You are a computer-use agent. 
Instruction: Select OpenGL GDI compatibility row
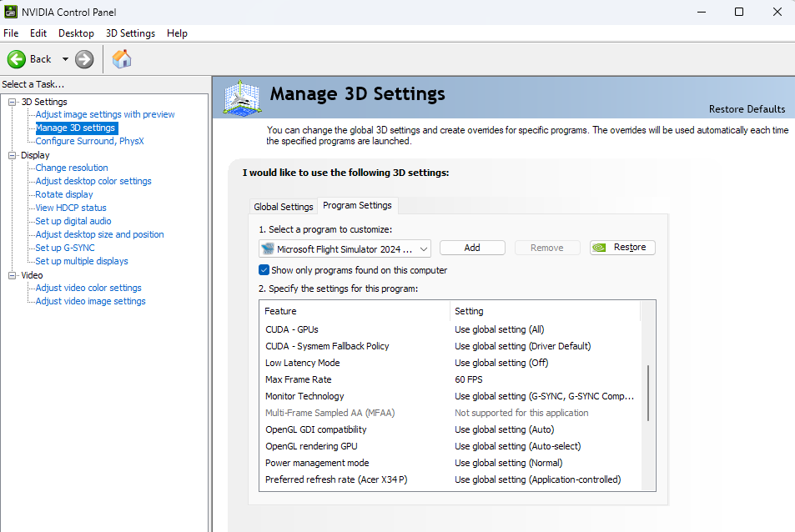450,429
